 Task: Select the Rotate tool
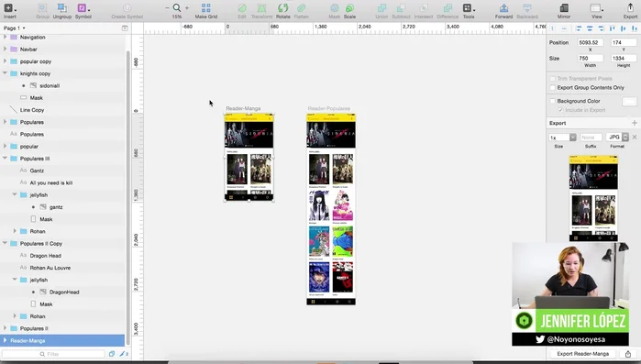click(282, 11)
